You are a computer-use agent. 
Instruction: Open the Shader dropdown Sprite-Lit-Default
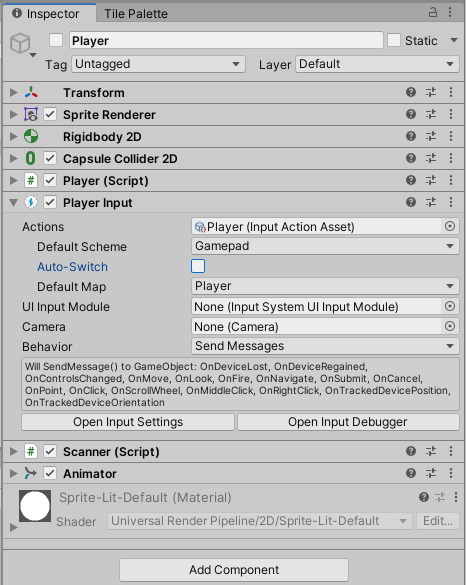[x=260, y=520]
